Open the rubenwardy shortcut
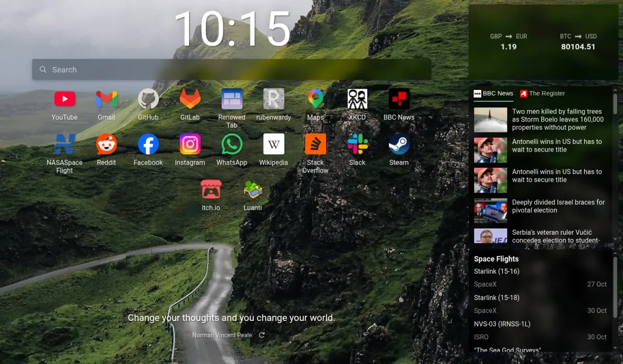623x364 pixels. click(x=274, y=104)
